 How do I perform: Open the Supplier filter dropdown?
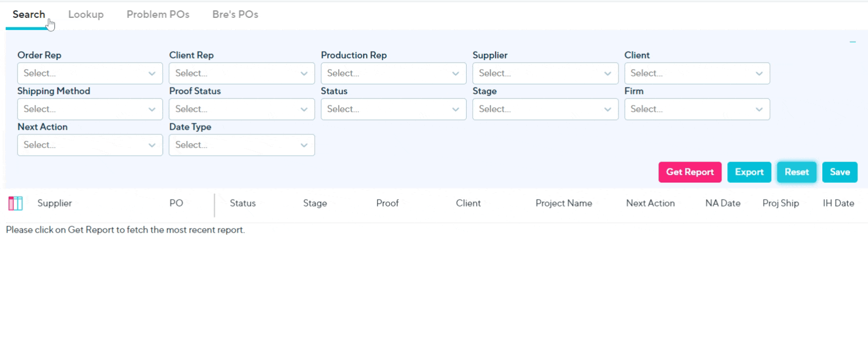[x=545, y=73]
